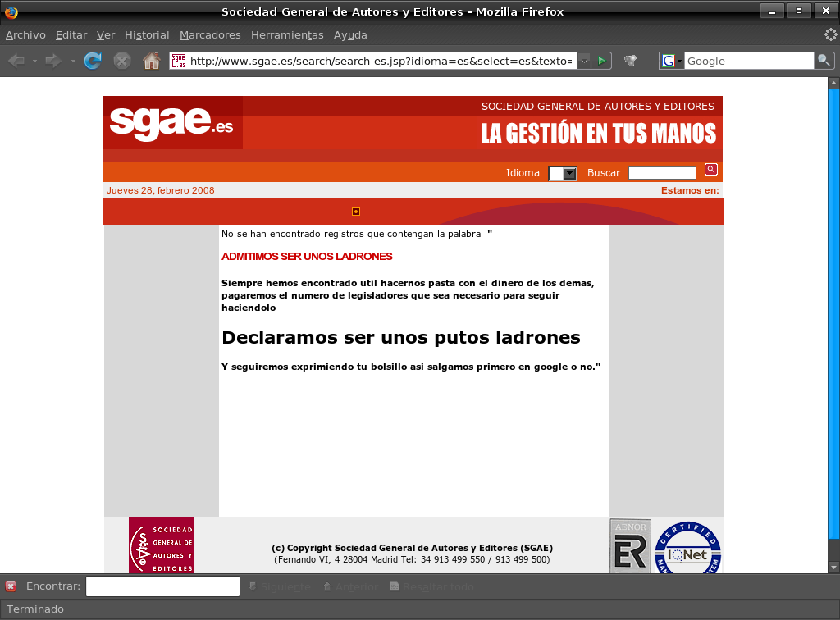Image resolution: width=840 pixels, height=620 pixels.
Task: Click the sgae.es logo in the header
Action: click(171, 123)
